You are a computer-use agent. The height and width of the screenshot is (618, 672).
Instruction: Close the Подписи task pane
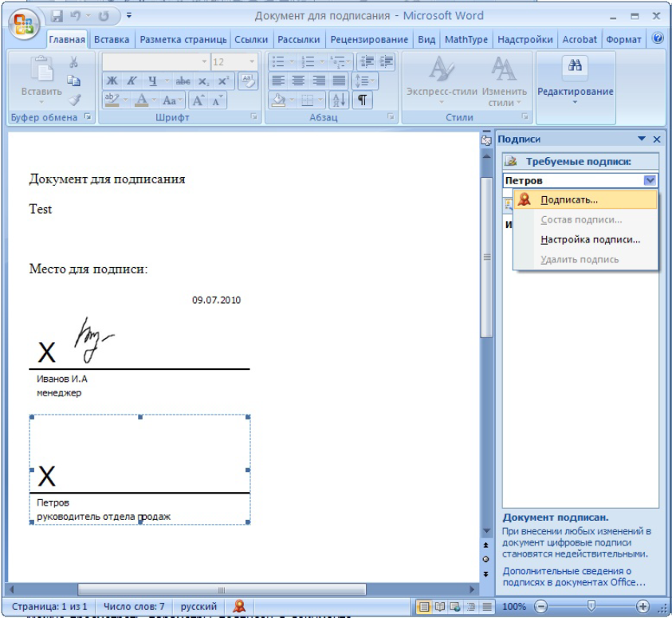[657, 139]
